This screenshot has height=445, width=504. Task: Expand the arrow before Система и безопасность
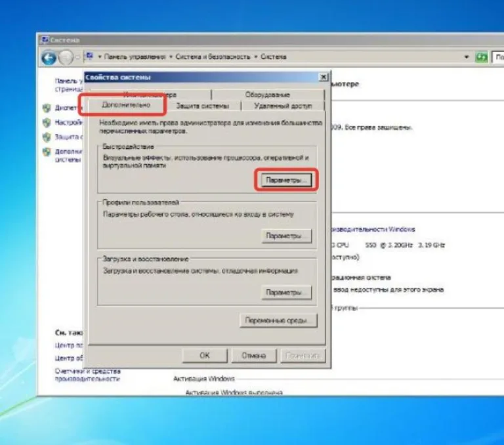point(171,57)
